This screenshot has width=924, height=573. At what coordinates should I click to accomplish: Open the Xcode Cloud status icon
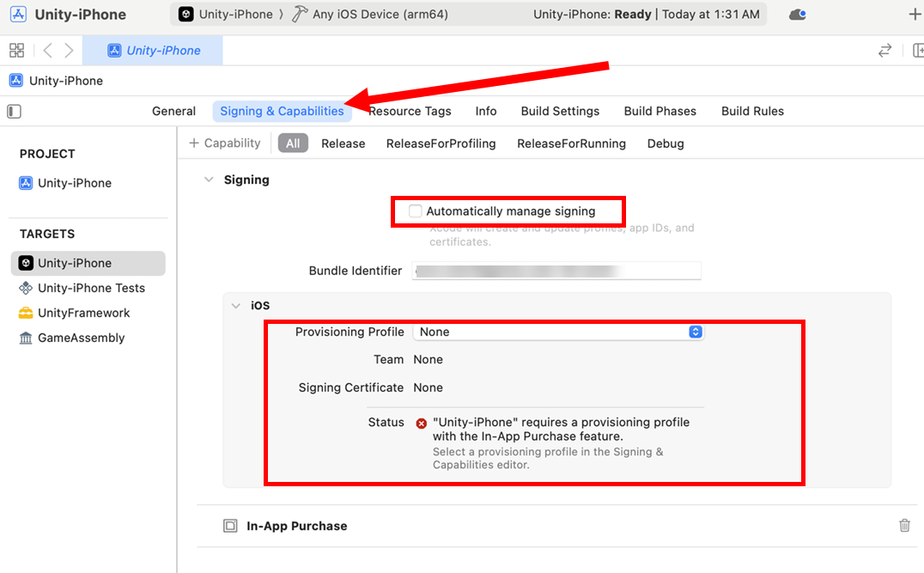pyautogui.click(x=797, y=14)
